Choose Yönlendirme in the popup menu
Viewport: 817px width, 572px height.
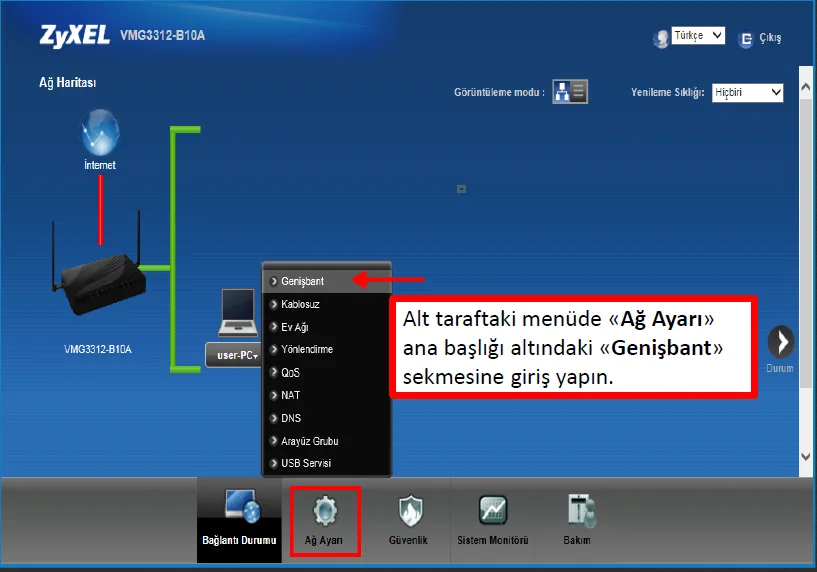[326, 350]
